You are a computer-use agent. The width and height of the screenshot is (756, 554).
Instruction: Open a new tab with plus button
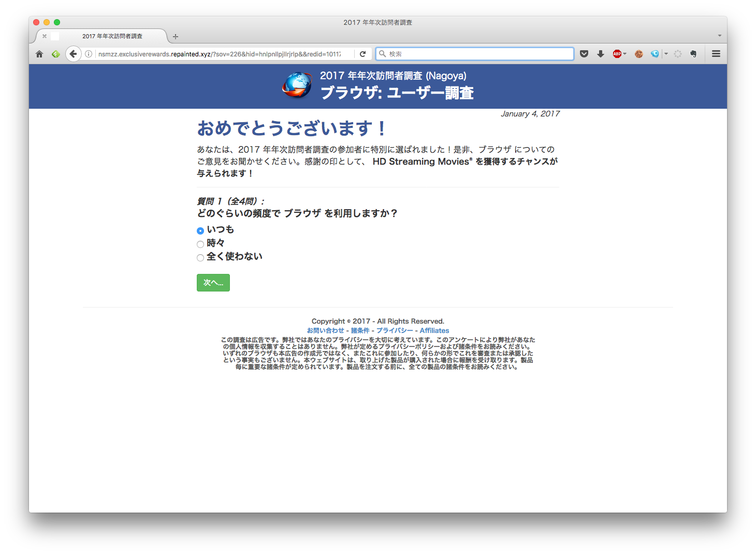click(176, 36)
